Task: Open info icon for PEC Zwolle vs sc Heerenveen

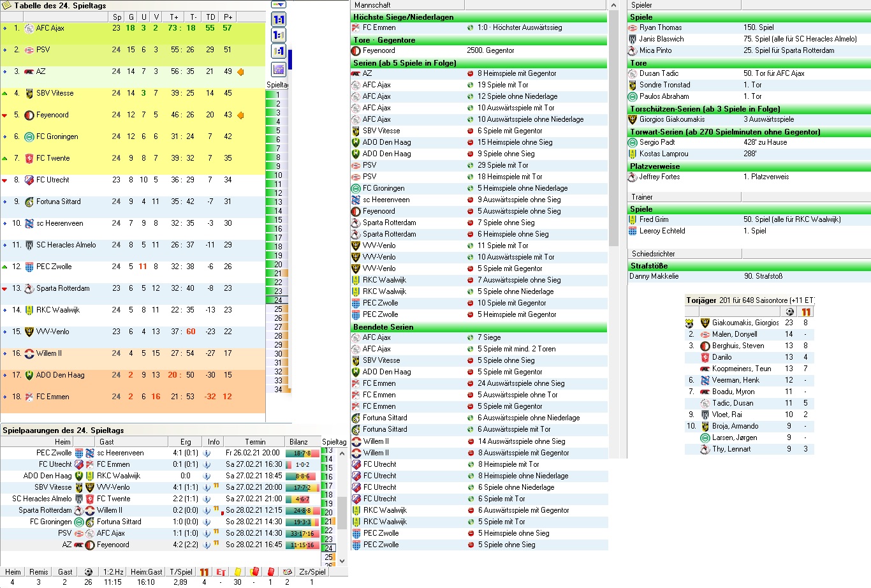Action: tap(207, 453)
